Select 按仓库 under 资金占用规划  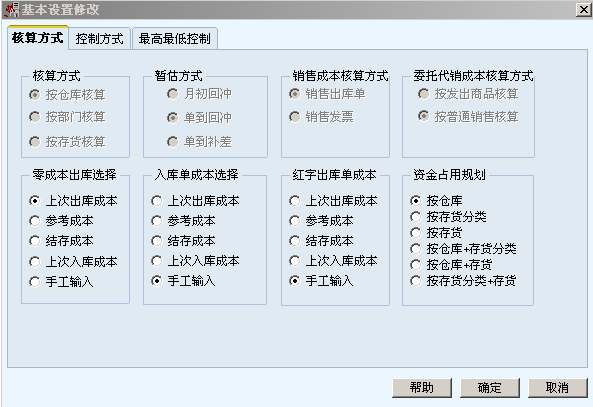437,200
